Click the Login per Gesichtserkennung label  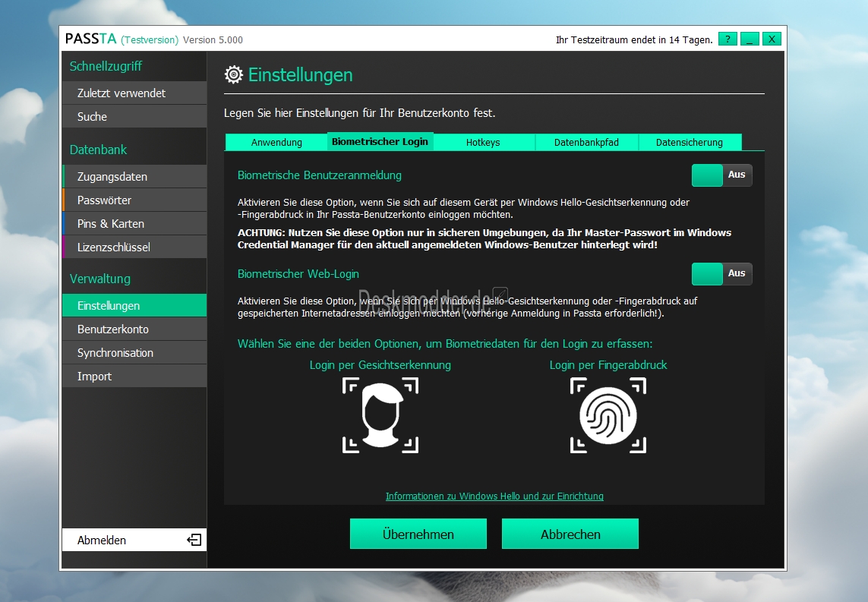pos(380,365)
